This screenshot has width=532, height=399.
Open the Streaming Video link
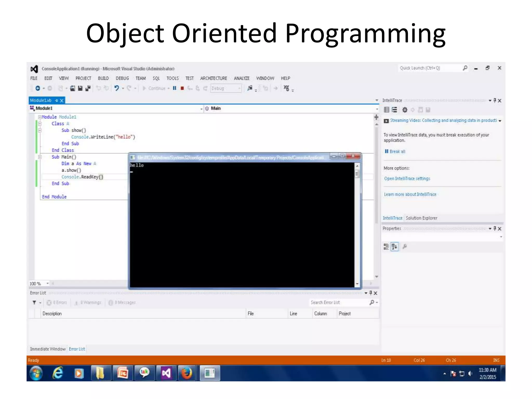pyautogui.click(x=443, y=121)
